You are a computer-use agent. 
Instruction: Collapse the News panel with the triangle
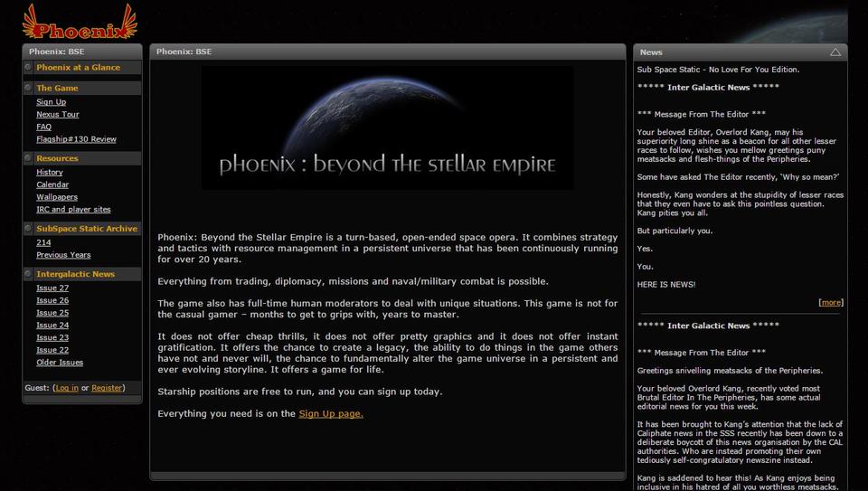(835, 52)
